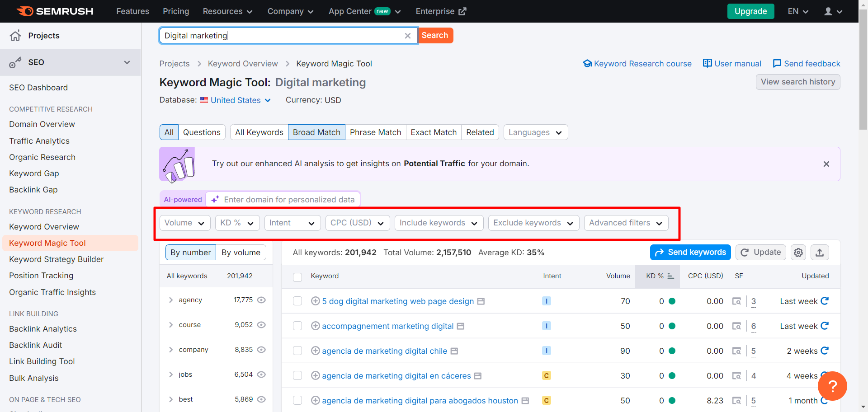868x412 pixels.
Task: Open Exclude keywords dropdown
Action: [534, 223]
